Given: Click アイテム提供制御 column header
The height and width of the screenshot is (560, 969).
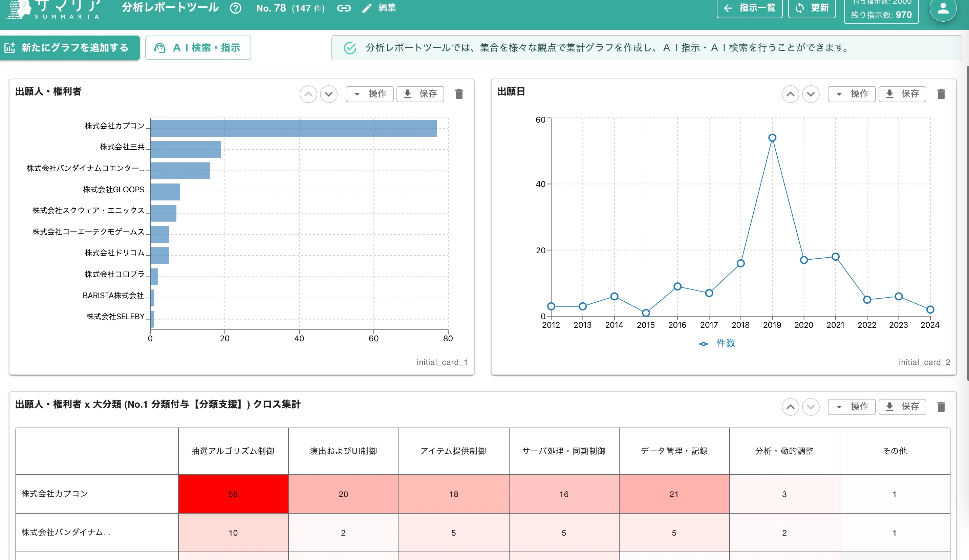Looking at the screenshot, I should coord(454,451).
